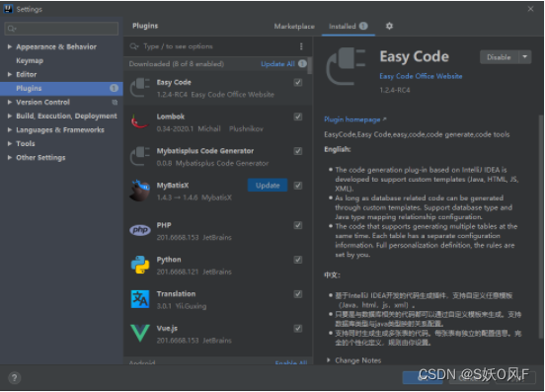Image resolution: width=545 pixels, height=392 pixels.
Task: Expand Version Control arrow
Action: click(10, 102)
